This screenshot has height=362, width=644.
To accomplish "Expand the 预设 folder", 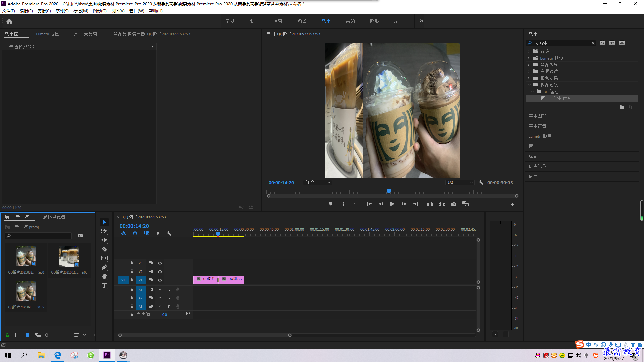I will click(x=529, y=51).
